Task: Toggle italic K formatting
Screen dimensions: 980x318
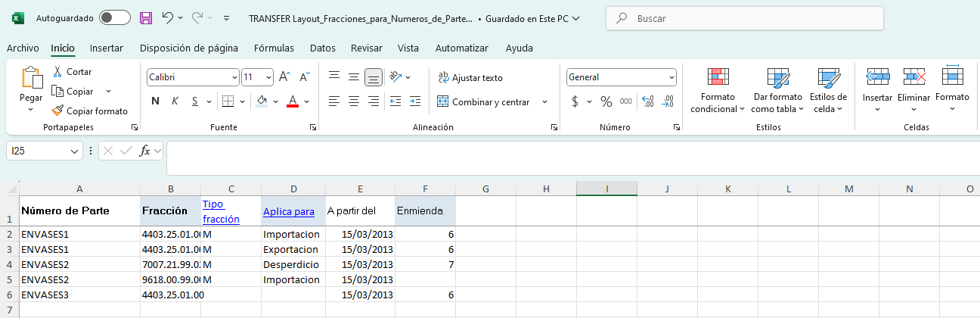Action: point(175,101)
